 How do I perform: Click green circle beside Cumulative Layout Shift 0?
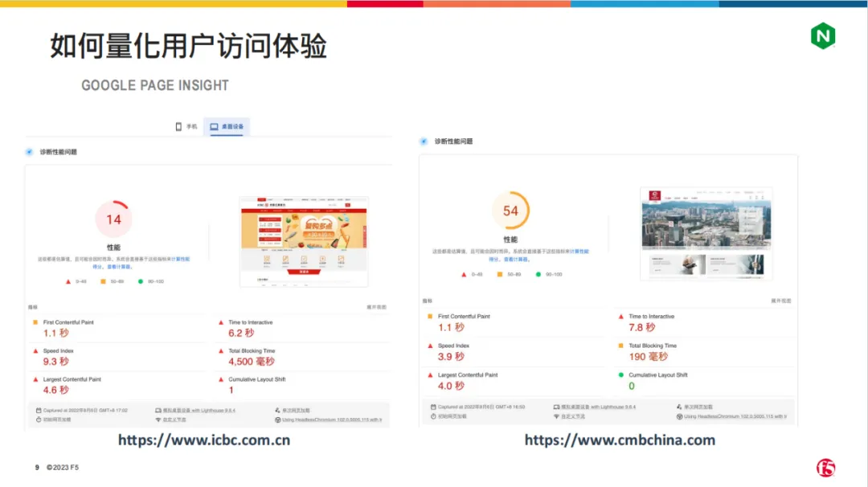point(620,374)
